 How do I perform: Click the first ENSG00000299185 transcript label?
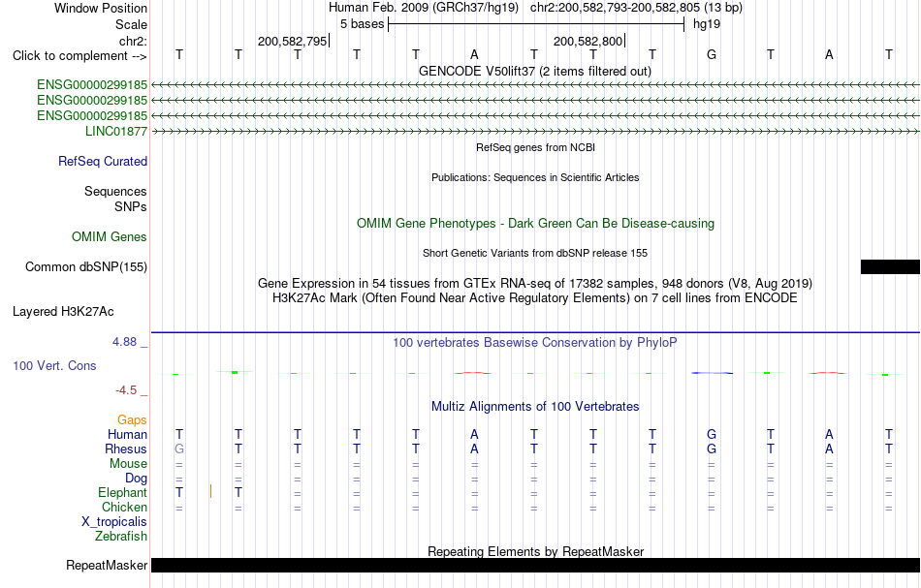[92, 85]
